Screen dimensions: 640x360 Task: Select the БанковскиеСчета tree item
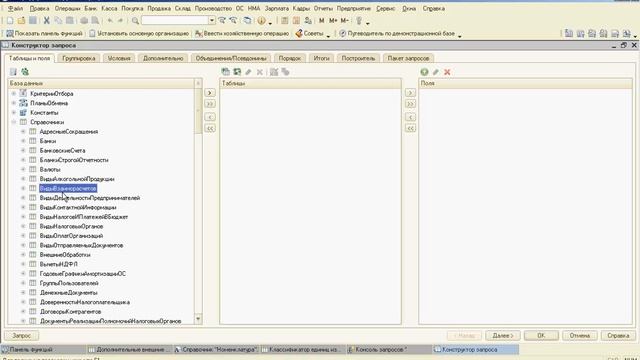(62, 151)
